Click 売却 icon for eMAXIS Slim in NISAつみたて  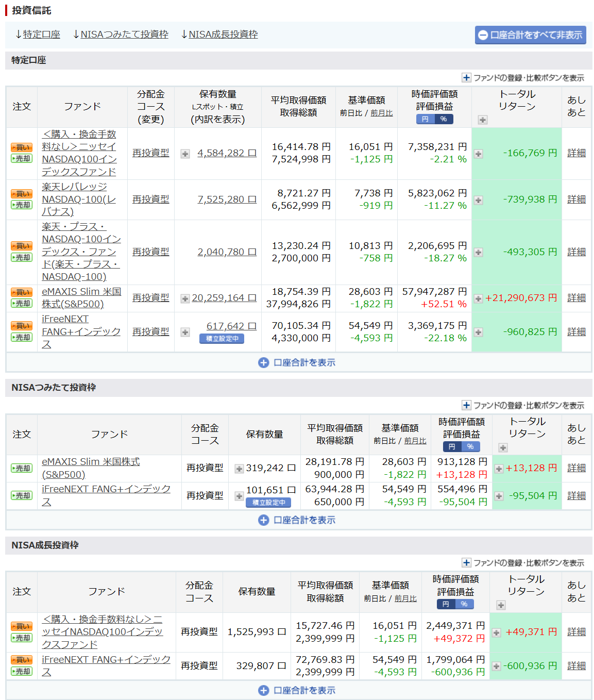coord(22,469)
